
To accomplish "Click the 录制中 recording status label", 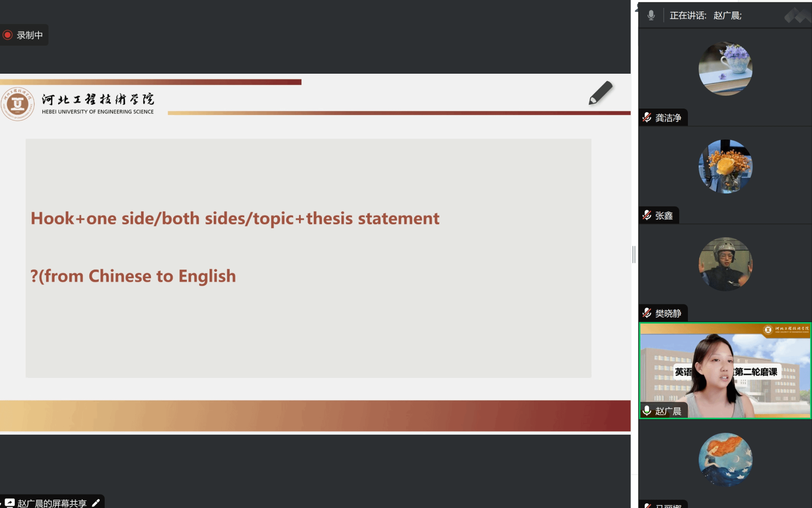I will (x=30, y=35).
